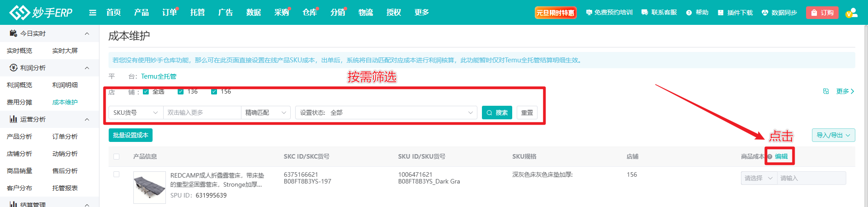Image resolution: width=868 pixels, height=207 pixels.
Task: Open 利润明细 in sidebar
Action: coord(65,85)
